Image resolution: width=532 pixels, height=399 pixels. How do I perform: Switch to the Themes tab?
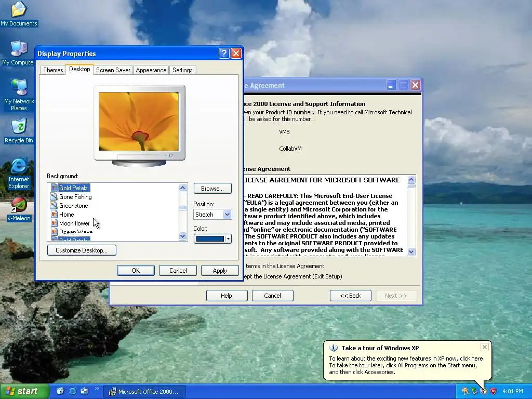(x=53, y=70)
